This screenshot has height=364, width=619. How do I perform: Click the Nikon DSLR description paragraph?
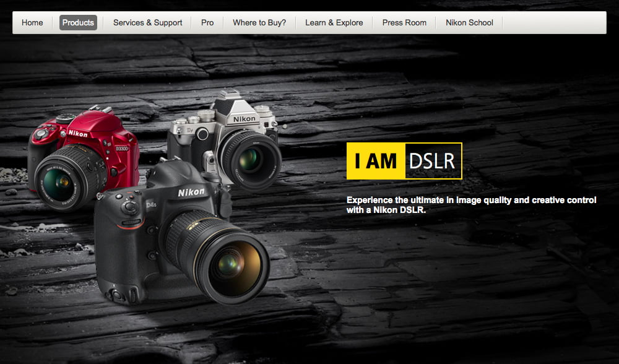pyautogui.click(x=472, y=204)
